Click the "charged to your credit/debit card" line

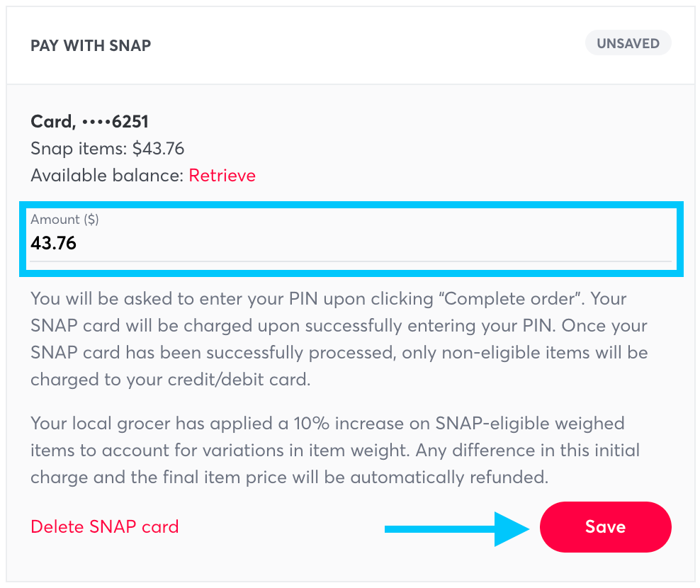click(x=170, y=379)
